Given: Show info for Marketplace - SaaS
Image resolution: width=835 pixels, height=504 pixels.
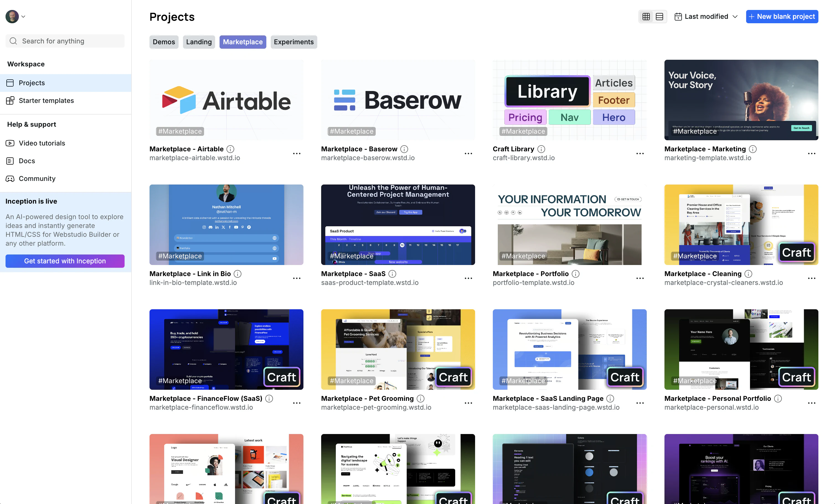Looking at the screenshot, I should click(x=392, y=274).
